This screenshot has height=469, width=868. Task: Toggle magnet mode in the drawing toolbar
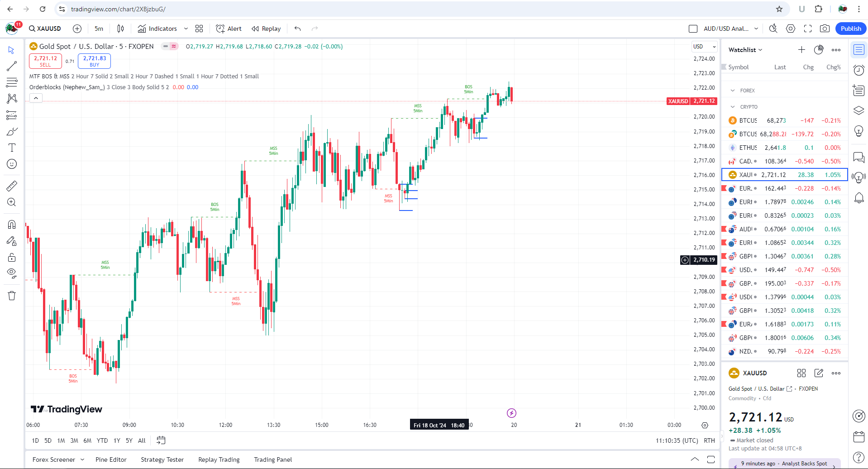point(11,224)
